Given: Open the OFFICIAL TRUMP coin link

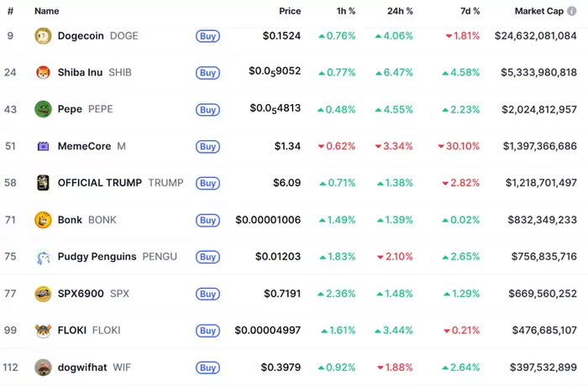Looking at the screenshot, I should tap(100, 183).
